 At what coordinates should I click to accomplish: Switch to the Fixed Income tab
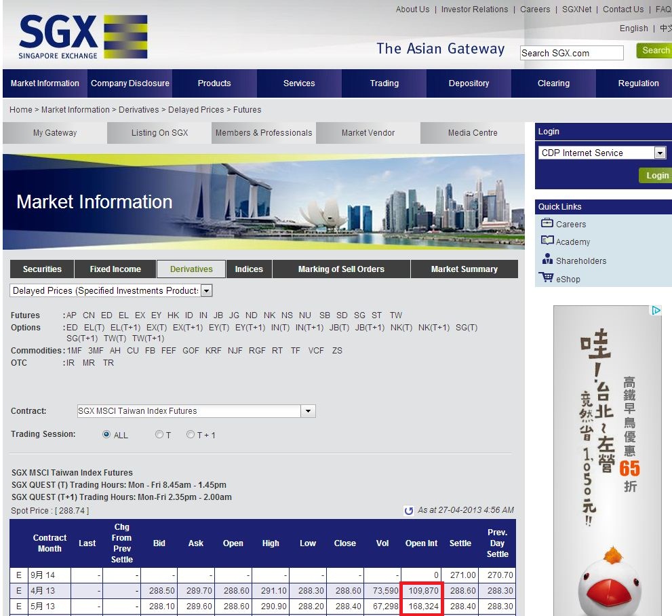pyautogui.click(x=115, y=269)
